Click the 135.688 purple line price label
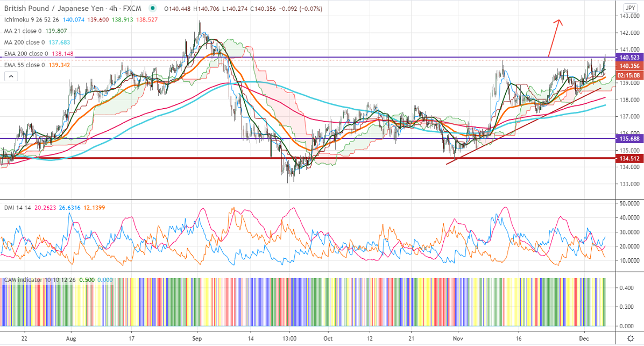The width and height of the screenshot is (644, 346). click(629, 139)
